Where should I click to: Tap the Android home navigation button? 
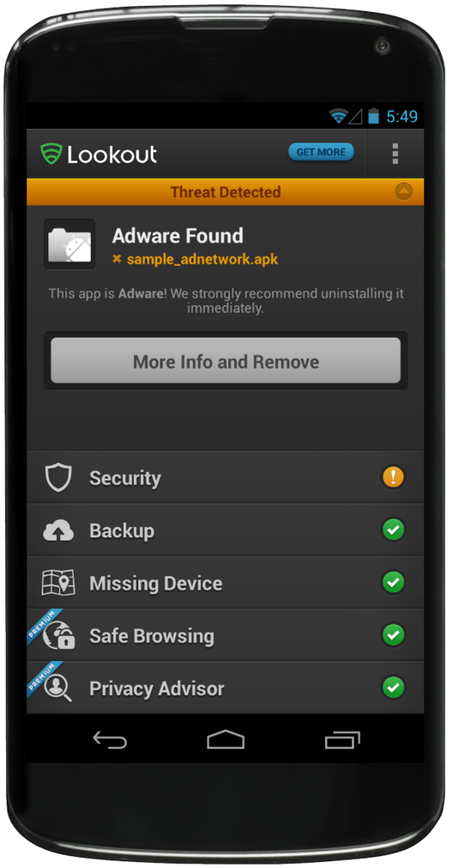tap(226, 739)
